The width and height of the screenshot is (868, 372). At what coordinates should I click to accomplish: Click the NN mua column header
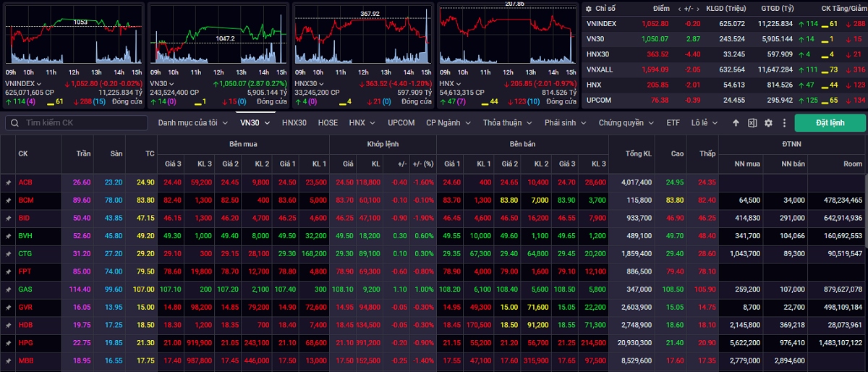point(747,164)
